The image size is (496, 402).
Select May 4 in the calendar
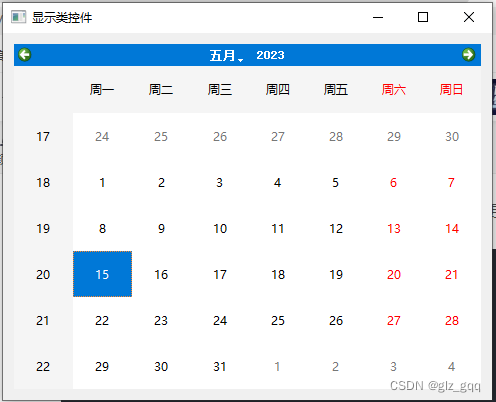pyautogui.click(x=277, y=182)
